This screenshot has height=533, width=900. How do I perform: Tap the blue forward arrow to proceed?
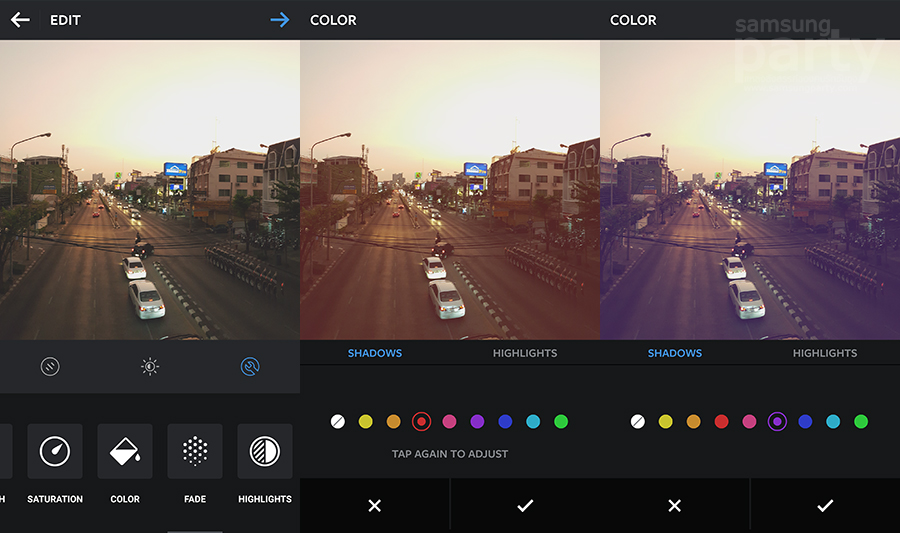coord(279,20)
